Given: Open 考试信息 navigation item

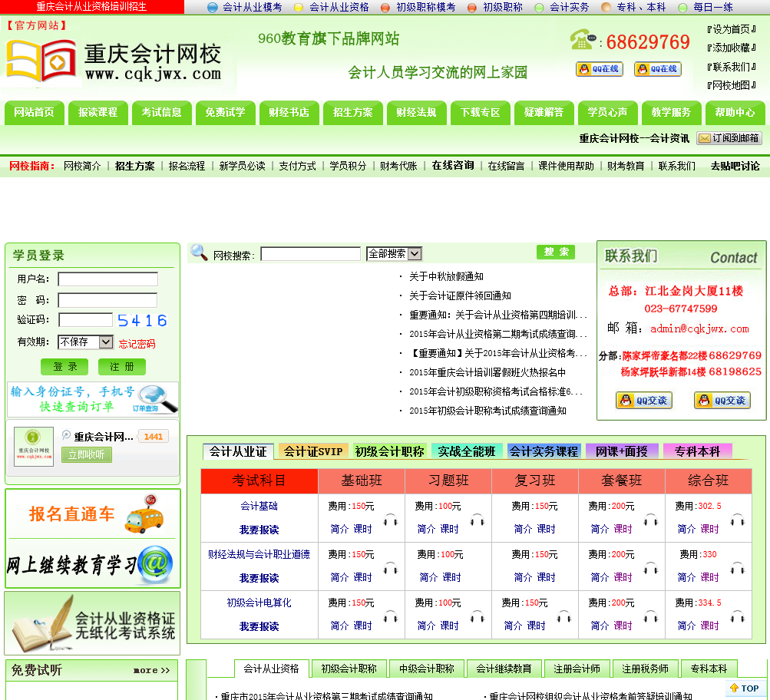Looking at the screenshot, I should click(x=161, y=113).
